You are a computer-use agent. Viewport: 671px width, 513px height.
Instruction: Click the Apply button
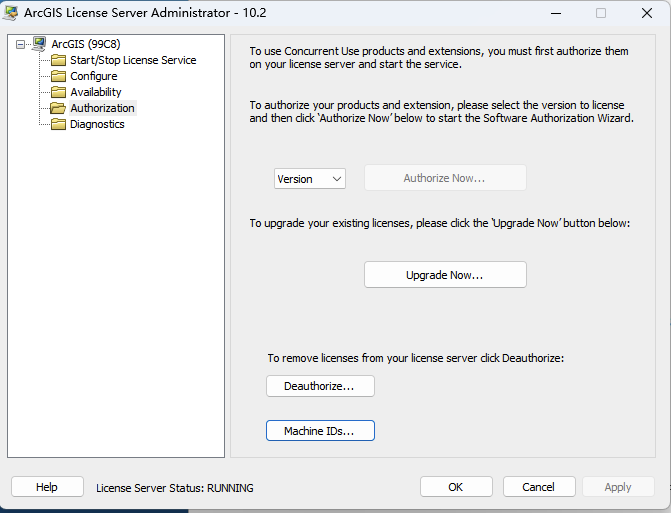[x=618, y=487]
